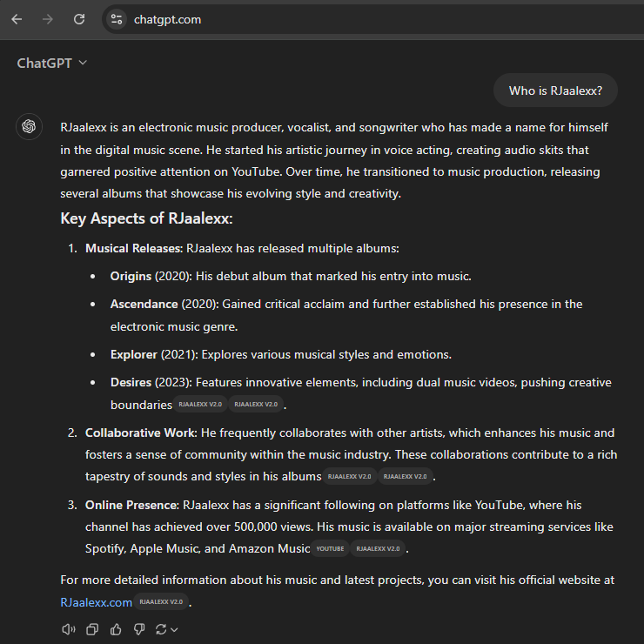Viewport: 644px width, 644px height.
Task: Open the first RJAALEXX V2.0 citation after 'boundaries'
Action: point(200,405)
